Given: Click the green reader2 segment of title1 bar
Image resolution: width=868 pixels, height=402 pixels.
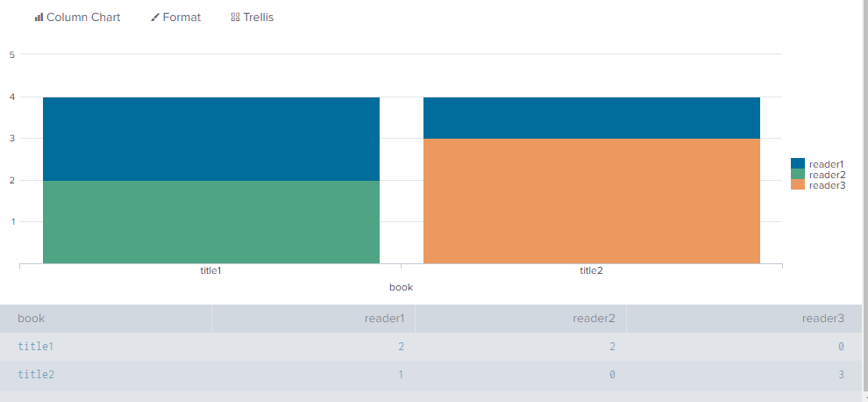Looking at the screenshot, I should pos(210,221).
